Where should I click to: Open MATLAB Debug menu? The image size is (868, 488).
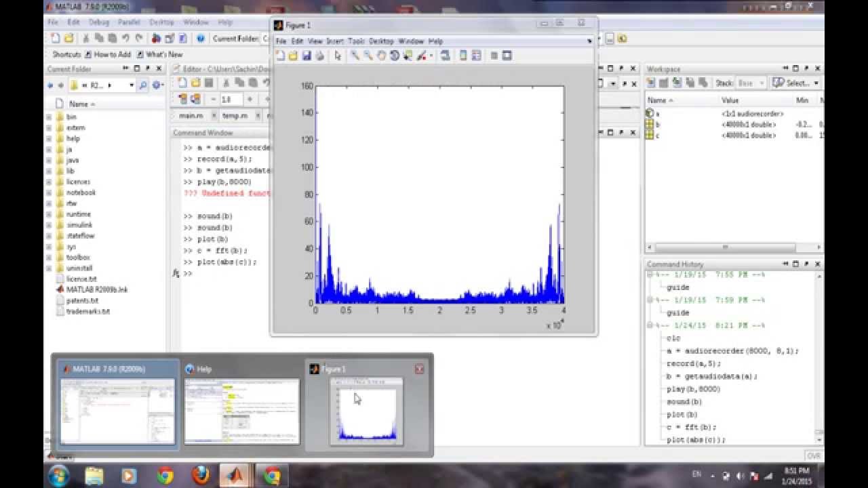pyautogui.click(x=98, y=22)
